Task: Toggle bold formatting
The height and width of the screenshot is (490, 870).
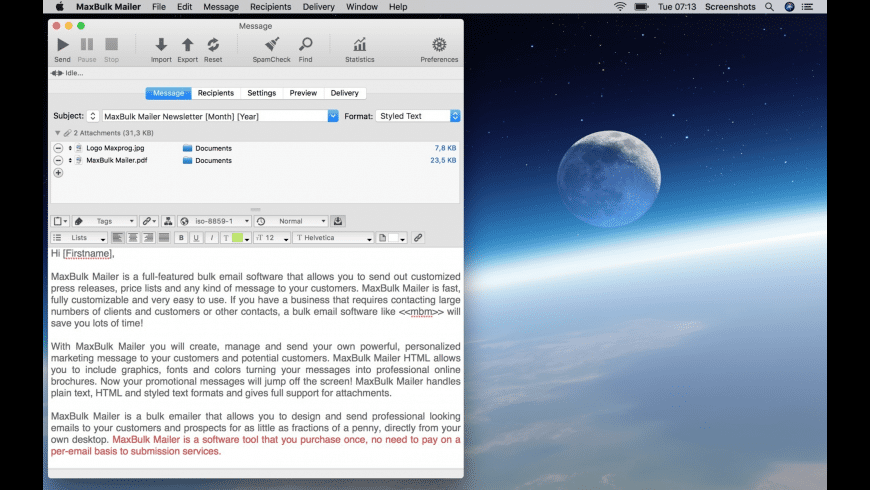Action: [181, 238]
